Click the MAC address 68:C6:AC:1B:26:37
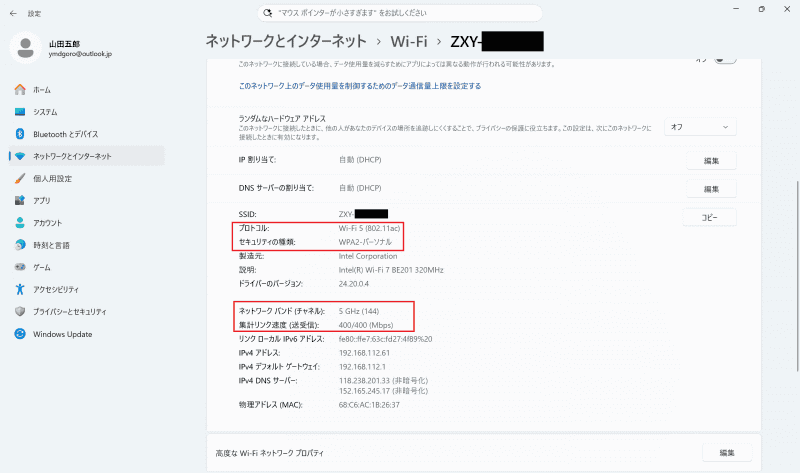This screenshot has height=473, width=800. pyautogui.click(x=369, y=405)
